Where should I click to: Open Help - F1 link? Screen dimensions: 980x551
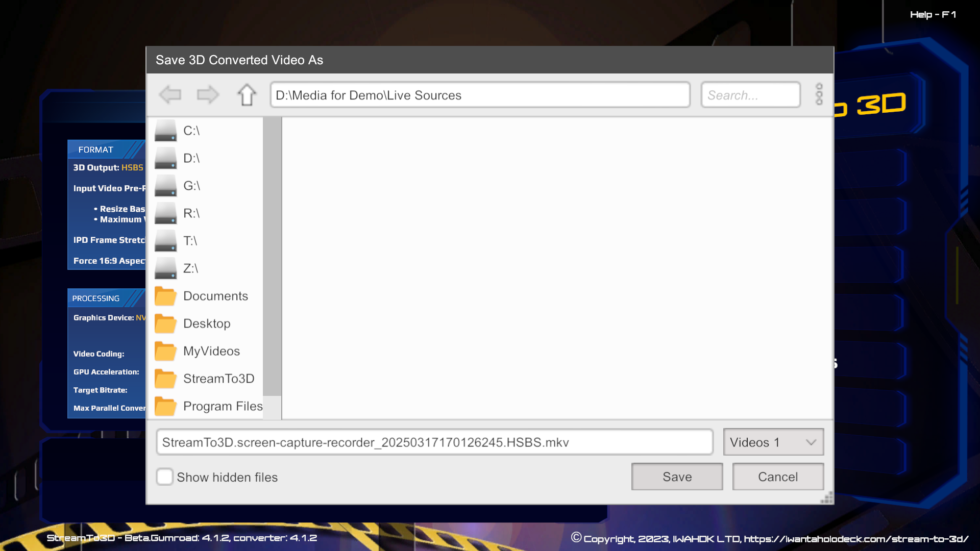click(x=933, y=15)
